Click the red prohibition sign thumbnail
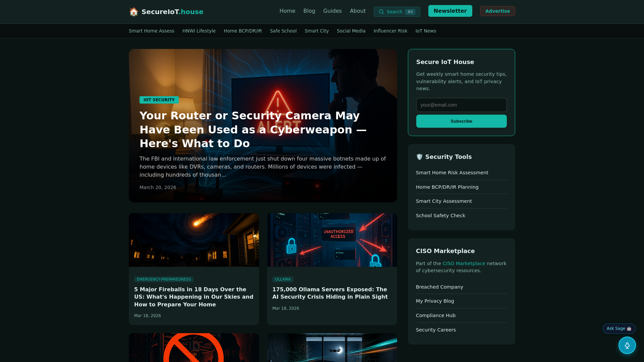 click(x=194, y=348)
